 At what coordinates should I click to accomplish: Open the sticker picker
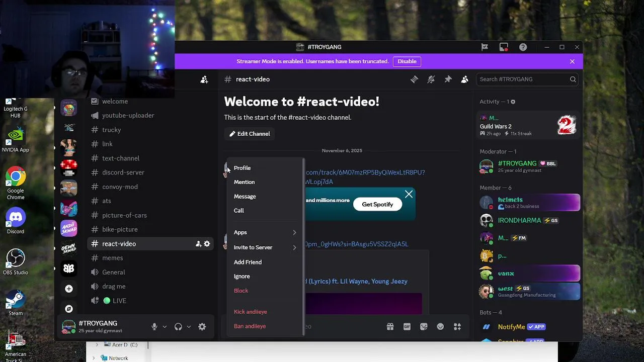click(x=424, y=327)
